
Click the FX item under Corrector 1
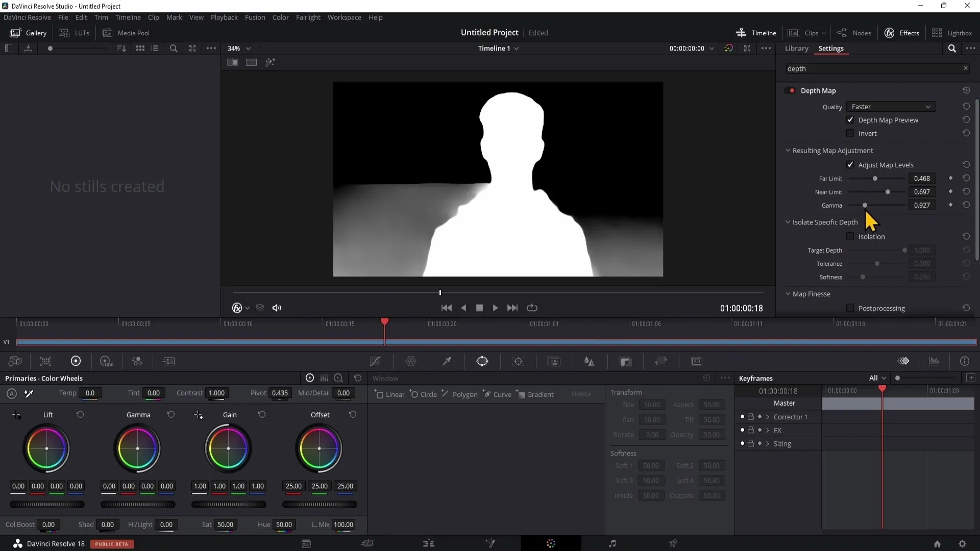tap(778, 430)
